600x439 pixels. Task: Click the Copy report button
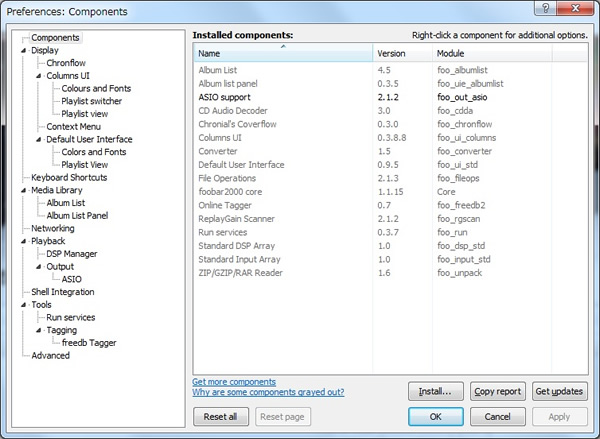coord(497,391)
